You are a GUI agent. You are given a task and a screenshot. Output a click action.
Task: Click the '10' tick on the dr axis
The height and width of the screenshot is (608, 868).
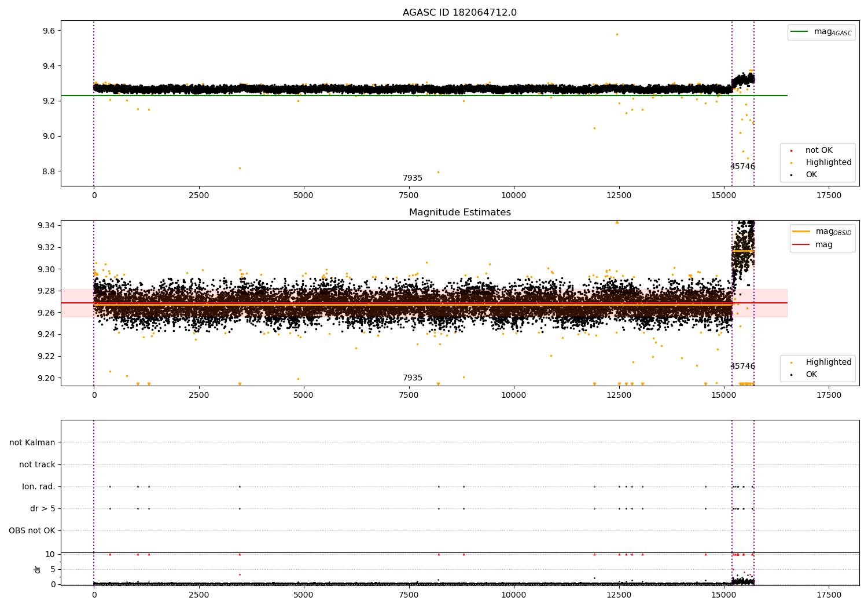coord(50,555)
